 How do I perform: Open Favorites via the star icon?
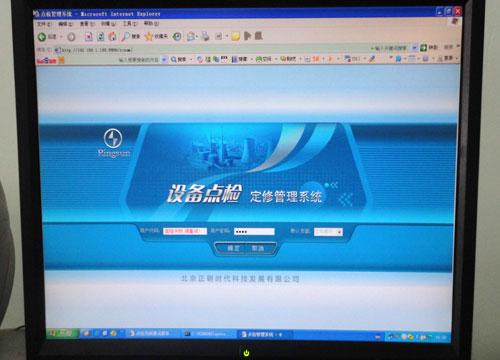149,36
